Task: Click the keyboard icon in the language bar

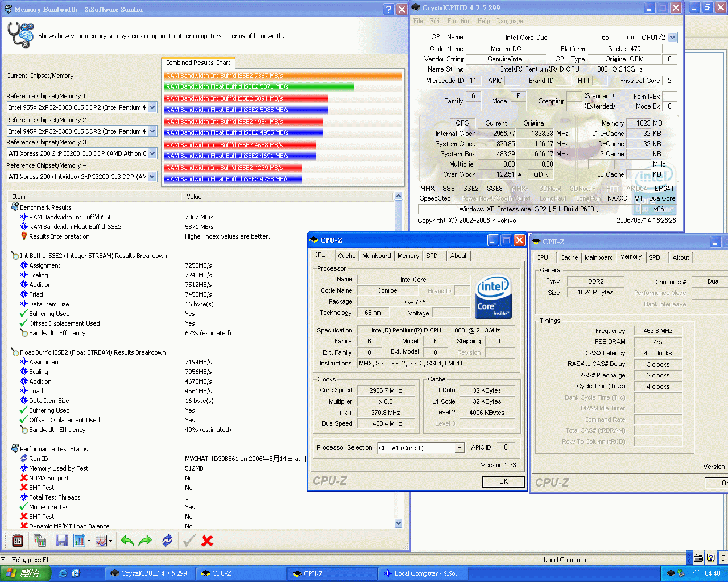Action: pos(698,558)
